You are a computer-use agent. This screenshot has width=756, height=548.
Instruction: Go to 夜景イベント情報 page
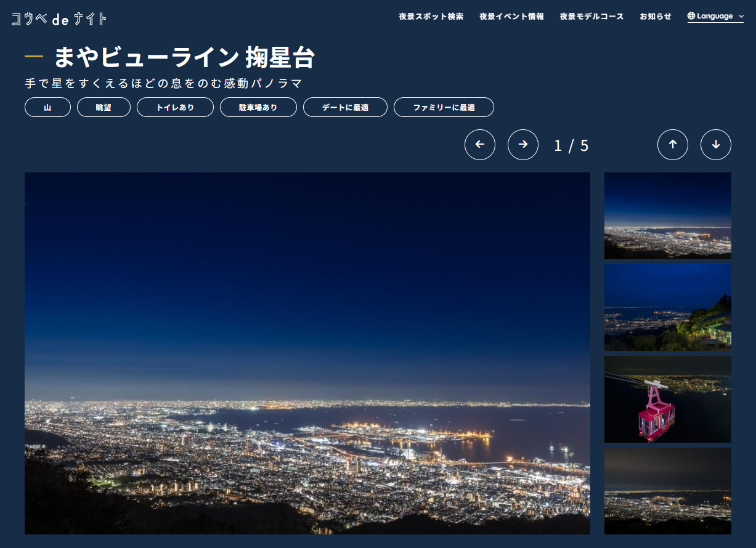[511, 17]
